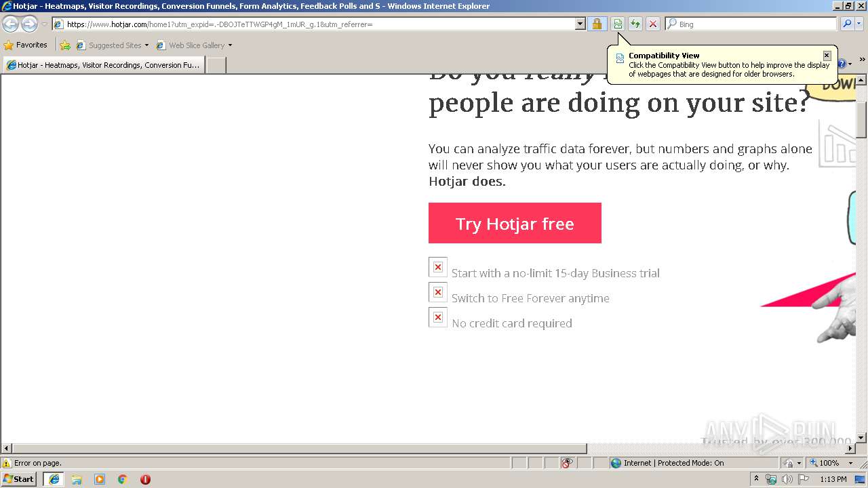Expand the Web Slice Gallery dropdown arrow
Screen dimensions: 868x488
[x=230, y=45]
